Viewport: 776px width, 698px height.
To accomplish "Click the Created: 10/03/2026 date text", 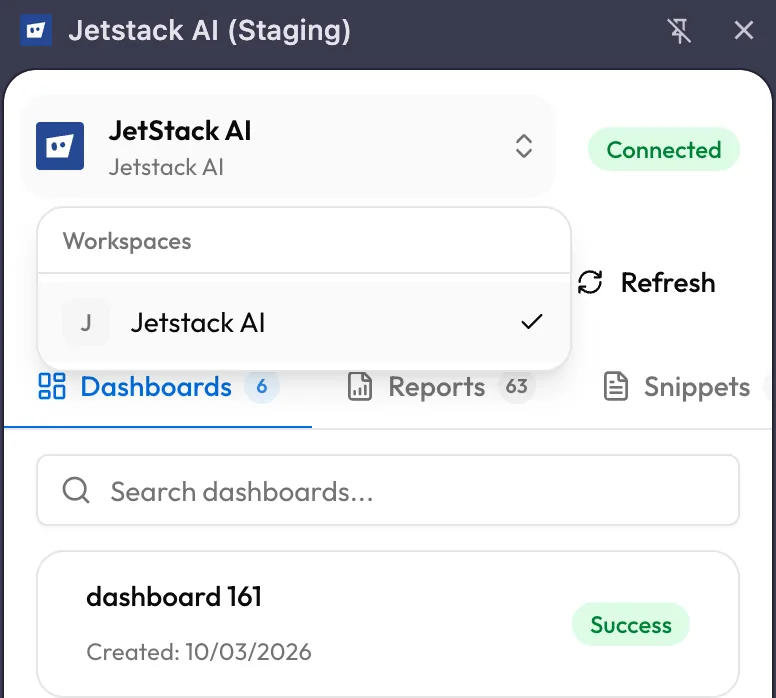I will [199, 652].
